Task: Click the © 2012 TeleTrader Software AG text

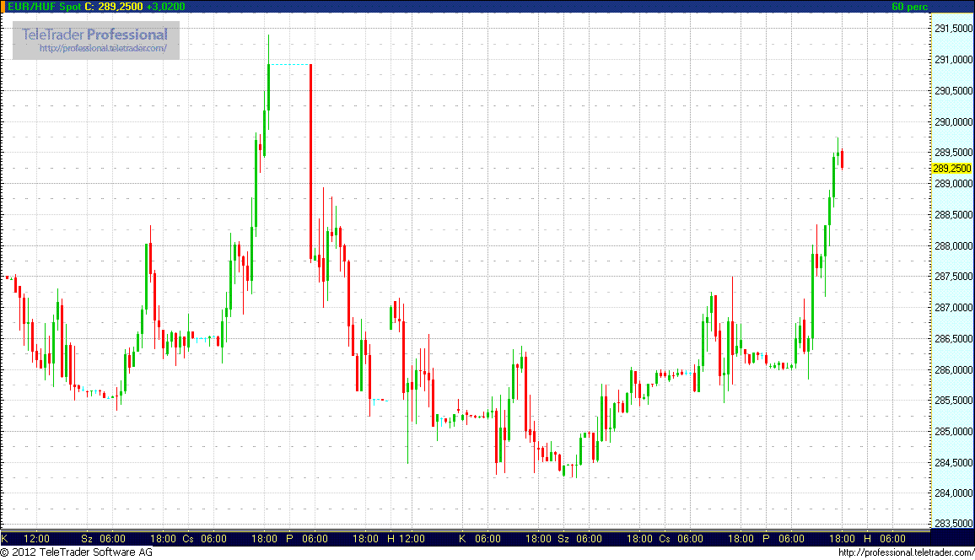Action: pos(77,552)
